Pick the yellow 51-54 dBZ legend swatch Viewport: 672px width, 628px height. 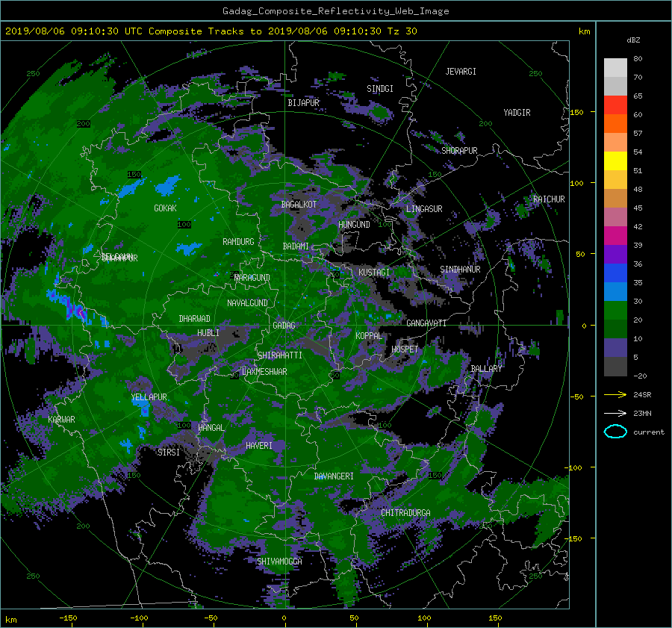coord(615,161)
